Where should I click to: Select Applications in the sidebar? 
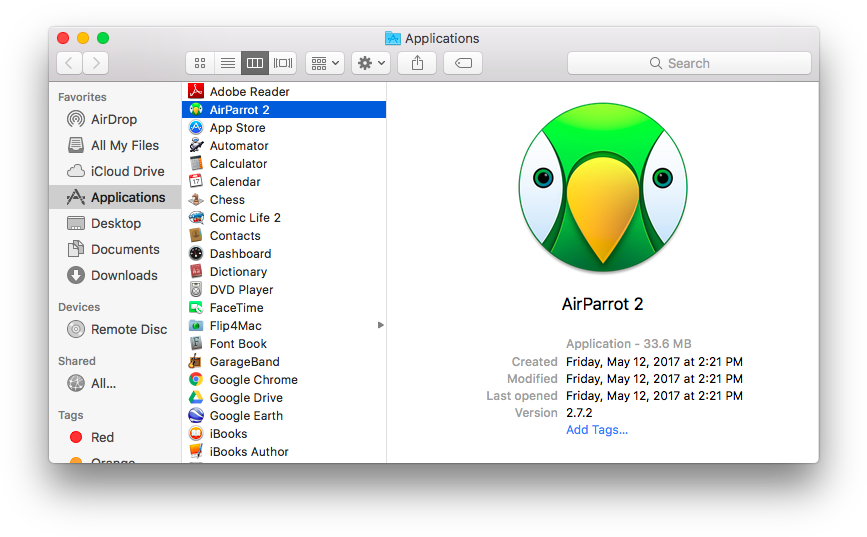115,197
